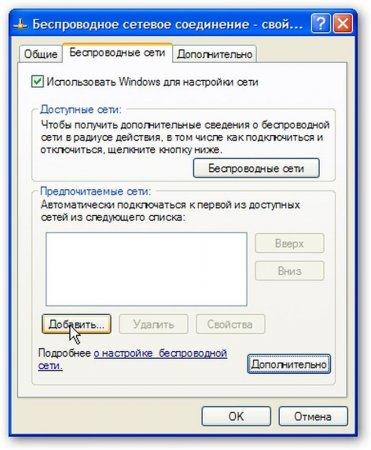
Task: Confirm the dialog with OK
Action: [236, 416]
